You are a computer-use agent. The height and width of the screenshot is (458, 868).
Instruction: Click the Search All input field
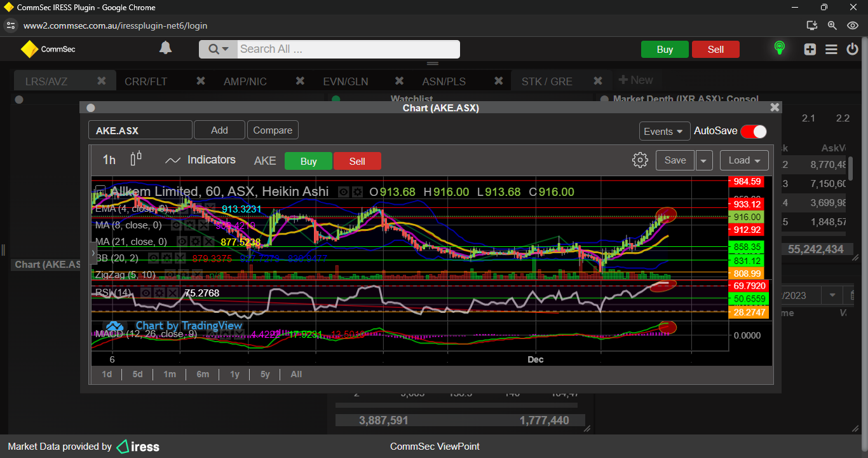(348, 49)
